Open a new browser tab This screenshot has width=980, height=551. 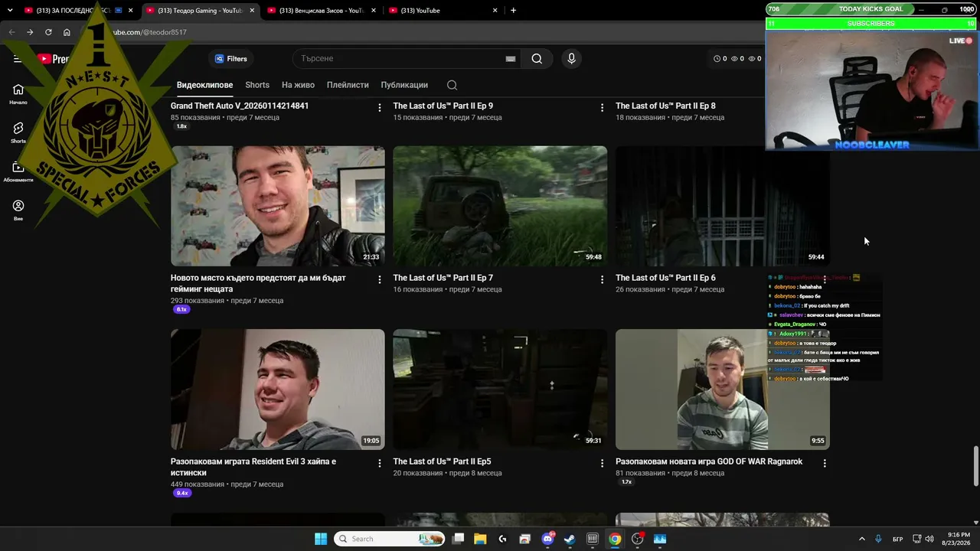pos(513,10)
